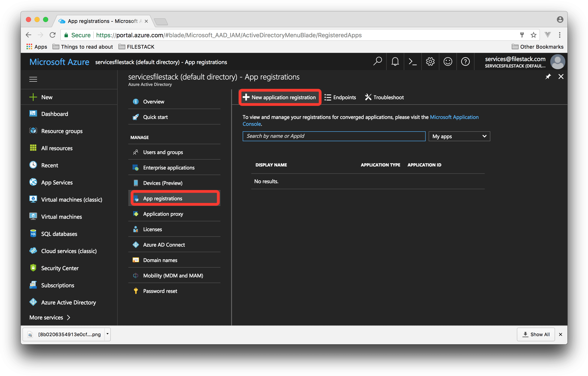Click the Cloud services (classic) icon

click(x=33, y=251)
